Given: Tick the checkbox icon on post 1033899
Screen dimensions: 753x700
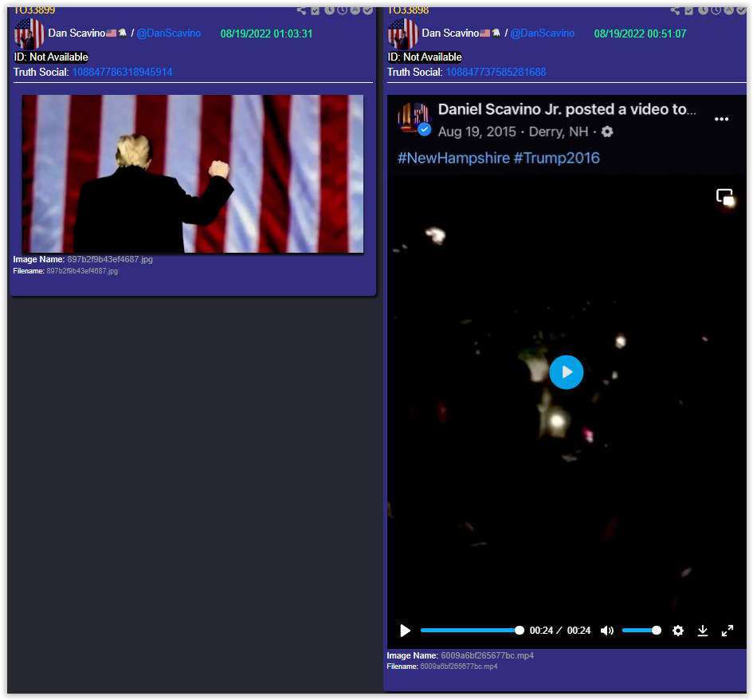Looking at the screenshot, I should coord(315,10).
